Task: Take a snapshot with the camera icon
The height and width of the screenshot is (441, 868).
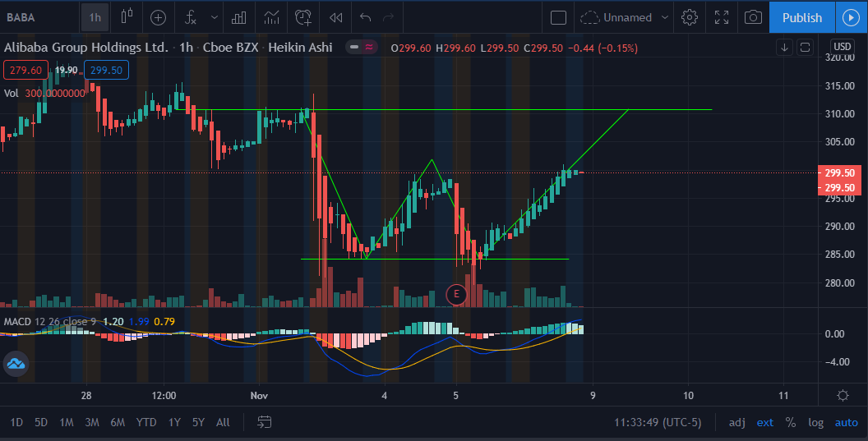Action: coord(753,18)
